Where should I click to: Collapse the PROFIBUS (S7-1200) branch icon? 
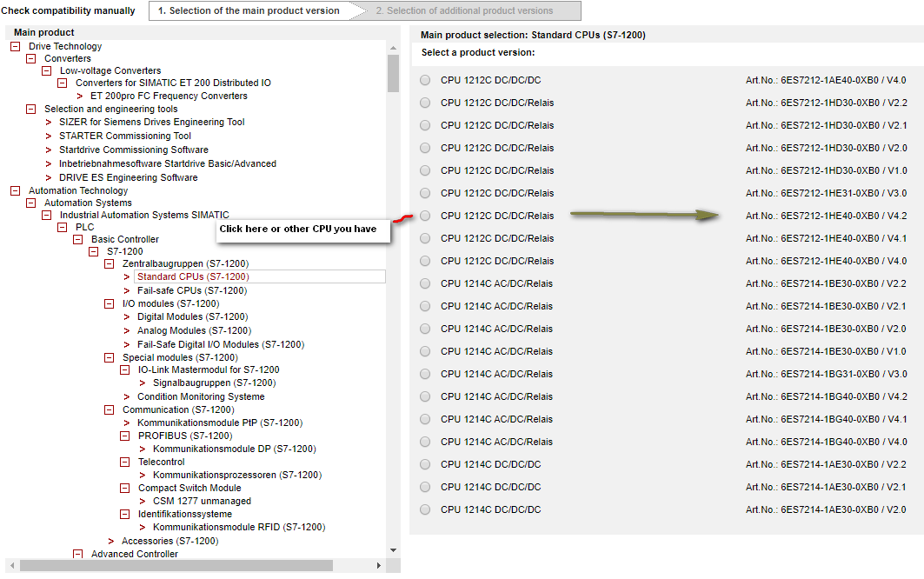point(124,436)
